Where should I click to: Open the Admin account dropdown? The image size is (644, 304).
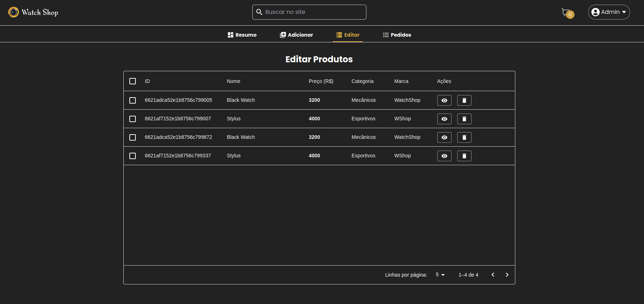click(609, 12)
